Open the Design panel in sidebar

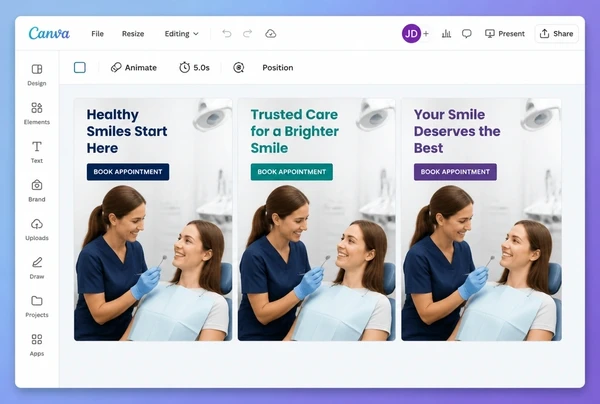[x=37, y=75]
